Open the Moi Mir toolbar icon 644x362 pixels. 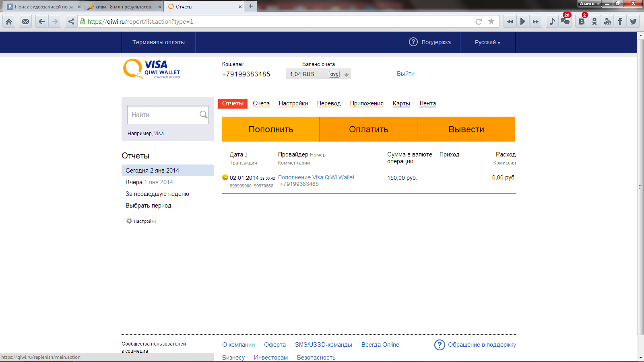(607, 22)
